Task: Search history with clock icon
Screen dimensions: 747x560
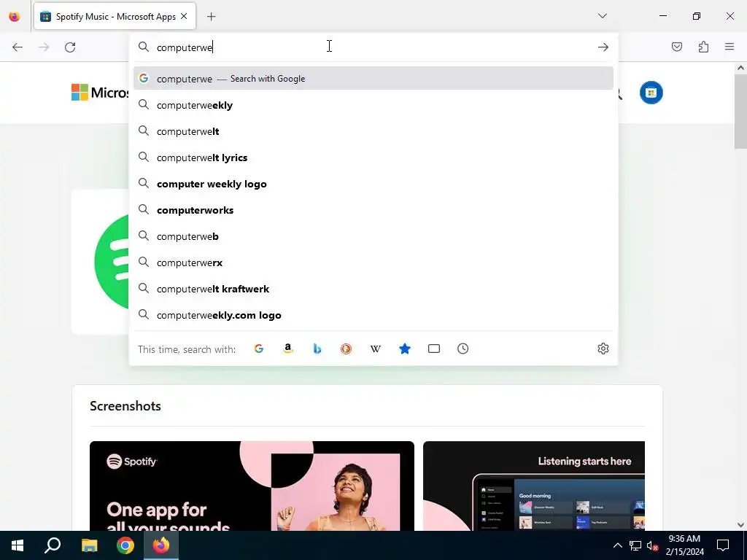Action: (x=462, y=349)
